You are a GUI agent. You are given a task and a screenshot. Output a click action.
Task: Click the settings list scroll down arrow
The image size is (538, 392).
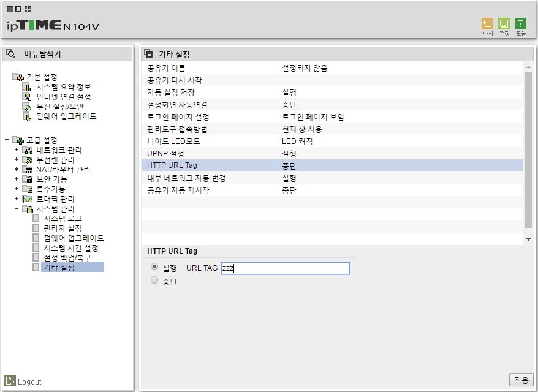coord(528,239)
